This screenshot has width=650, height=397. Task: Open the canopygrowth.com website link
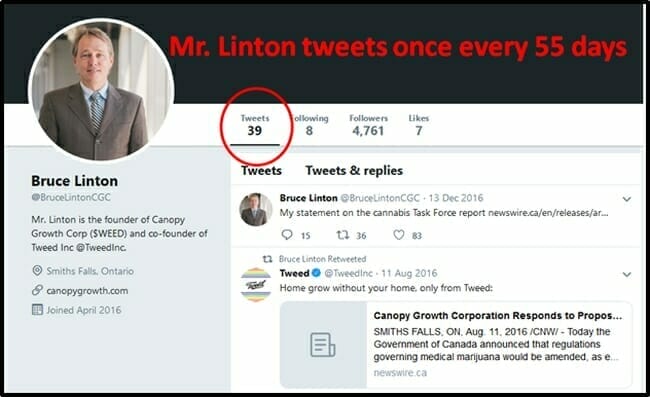click(87, 290)
